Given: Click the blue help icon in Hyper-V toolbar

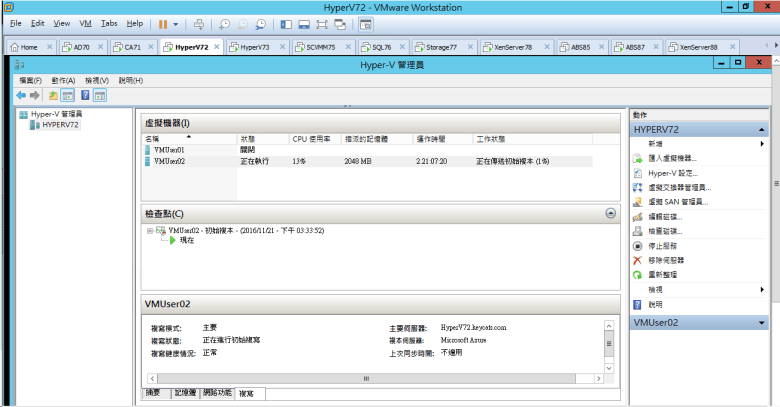Looking at the screenshot, I should tap(86, 95).
